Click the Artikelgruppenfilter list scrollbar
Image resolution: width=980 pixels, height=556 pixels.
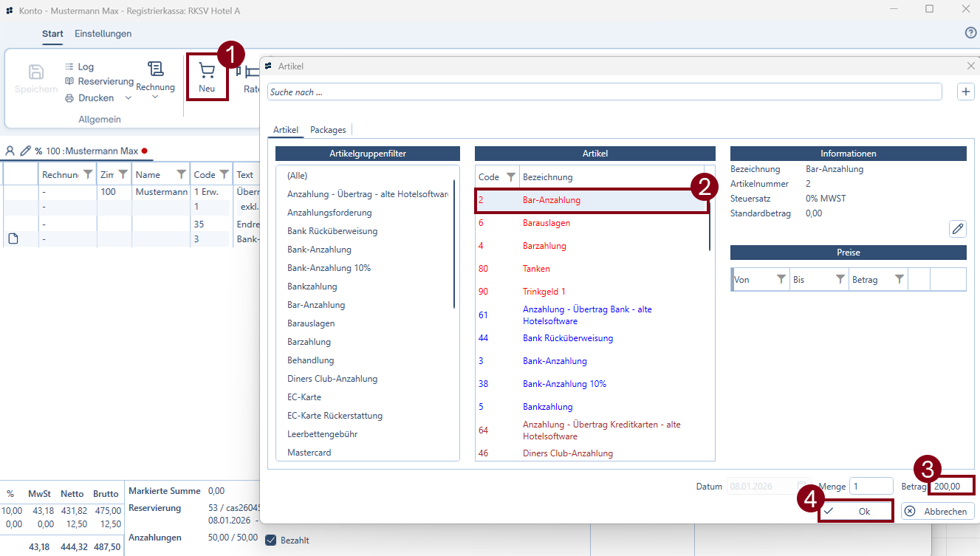point(454,244)
